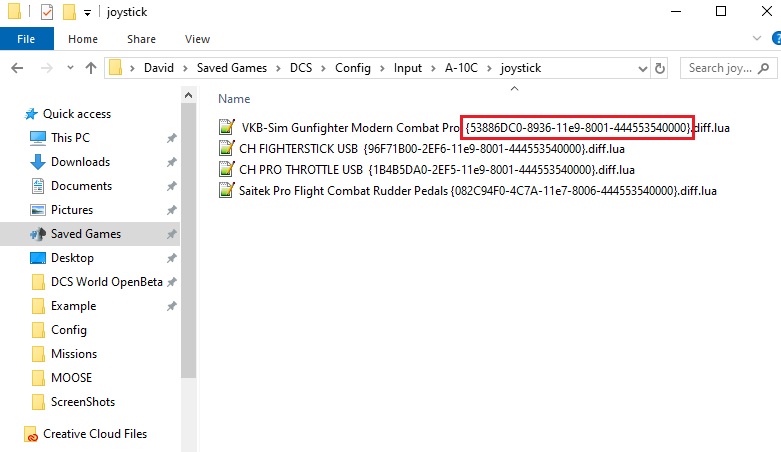This screenshot has height=452, width=781.
Task: Click the pin icon next to This PC
Action: coord(172,138)
